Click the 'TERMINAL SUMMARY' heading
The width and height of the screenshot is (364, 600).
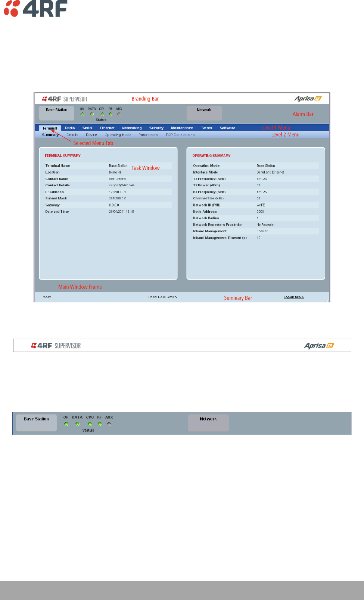62,156
